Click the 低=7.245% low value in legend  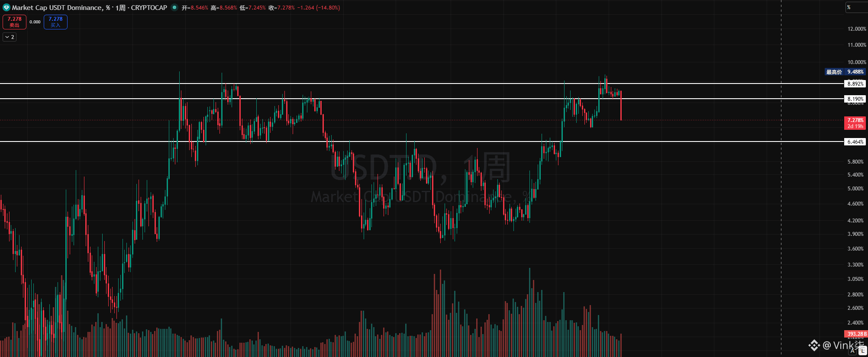coord(253,8)
